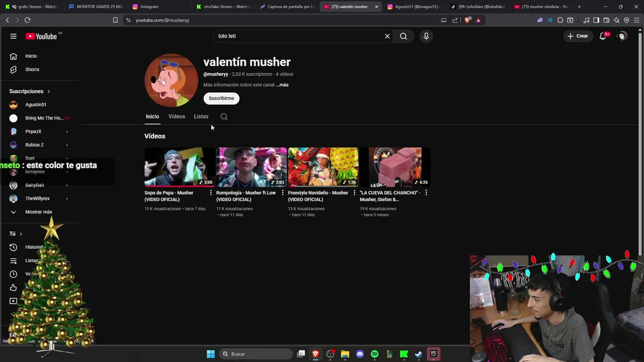Open the Windows Start menu
The width and height of the screenshot is (644, 362).
[x=211, y=354]
